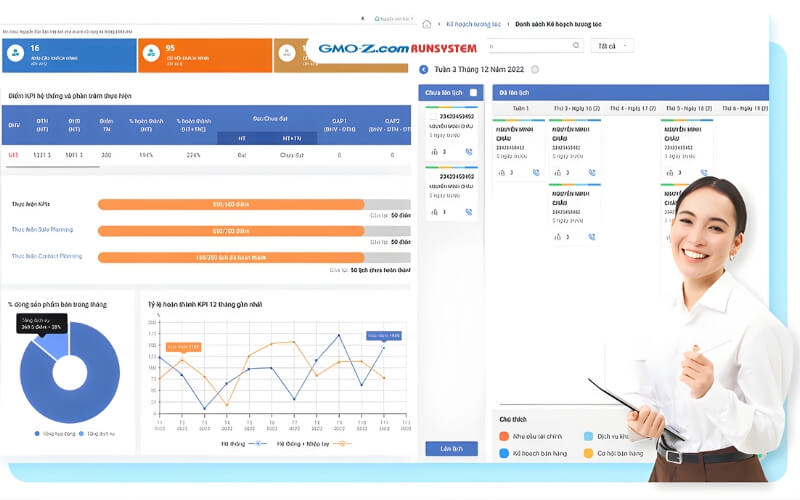Go to next week with grey arrow
This screenshot has height=500, width=800.
point(535,69)
